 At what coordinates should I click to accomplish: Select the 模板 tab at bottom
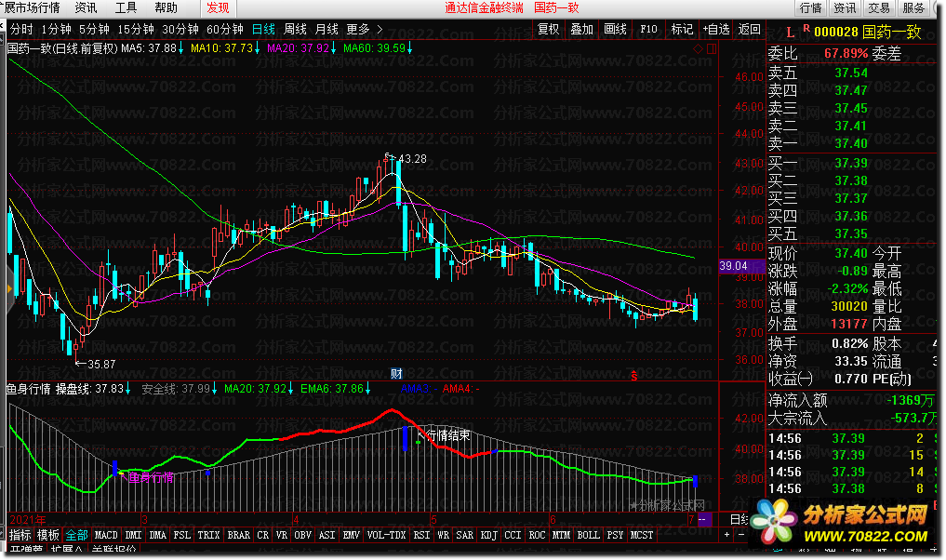(x=48, y=535)
